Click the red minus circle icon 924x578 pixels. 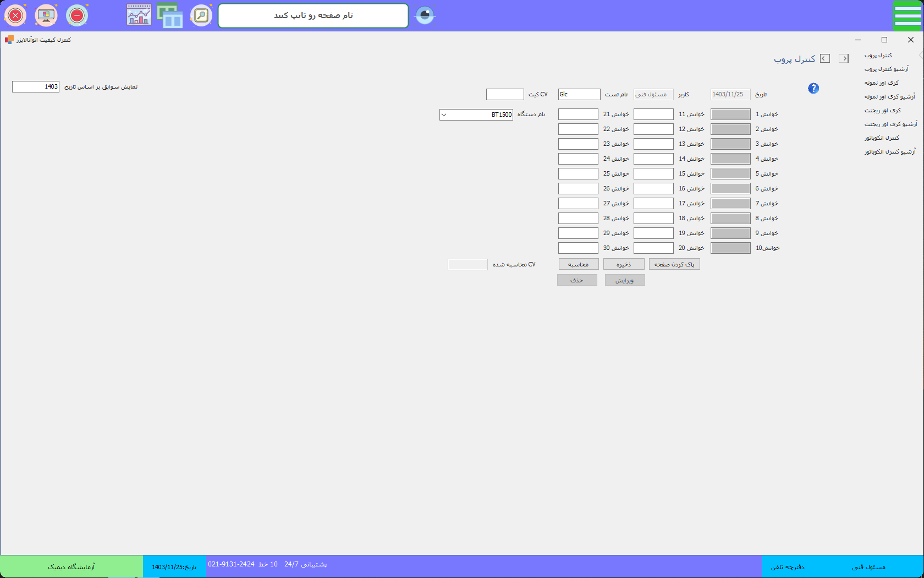tap(77, 15)
